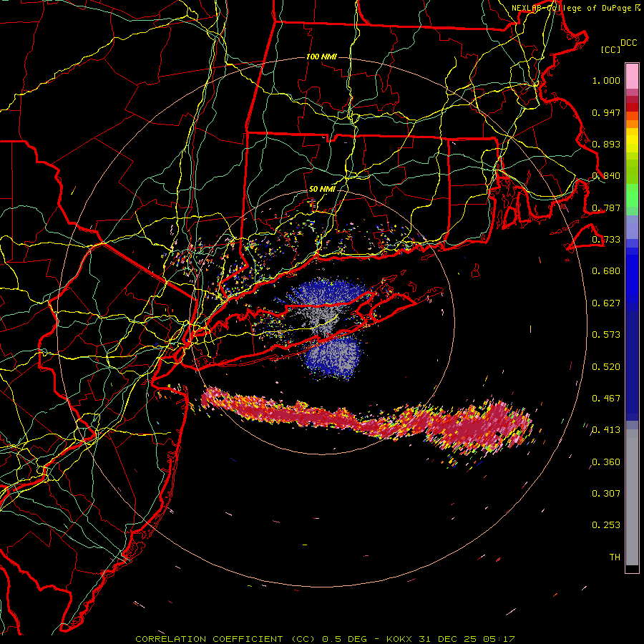Select the "0.787" scale value

(606, 208)
